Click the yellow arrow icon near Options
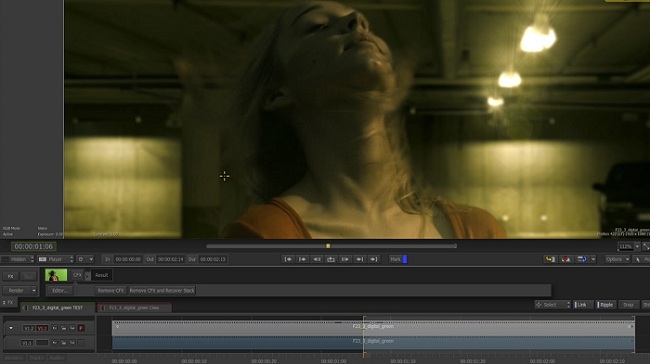650x364 pixels. click(550, 259)
